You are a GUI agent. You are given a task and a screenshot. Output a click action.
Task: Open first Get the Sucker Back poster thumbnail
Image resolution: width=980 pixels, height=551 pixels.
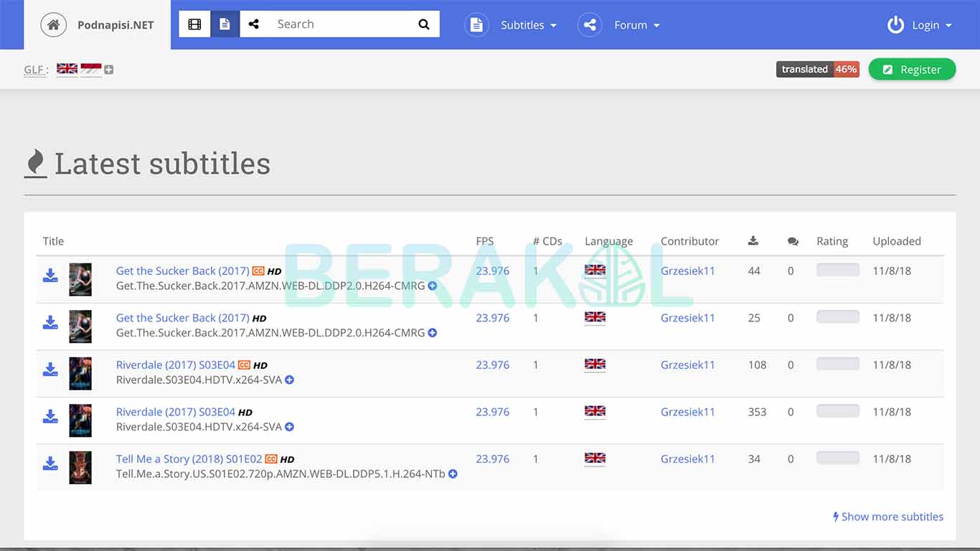(x=80, y=280)
